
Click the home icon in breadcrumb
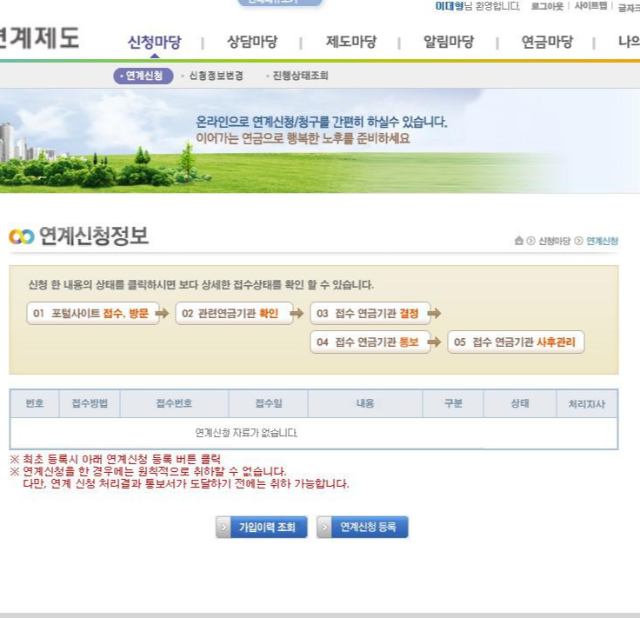tap(519, 240)
